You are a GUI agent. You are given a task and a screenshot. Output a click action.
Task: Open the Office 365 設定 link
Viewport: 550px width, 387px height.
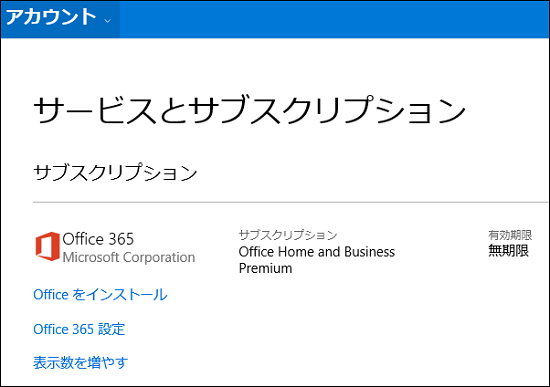point(79,329)
